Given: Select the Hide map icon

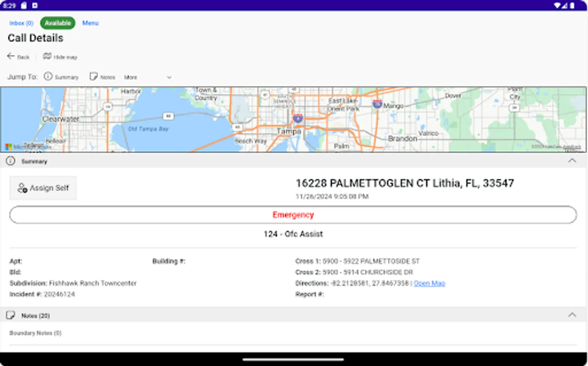Looking at the screenshot, I should [x=47, y=56].
